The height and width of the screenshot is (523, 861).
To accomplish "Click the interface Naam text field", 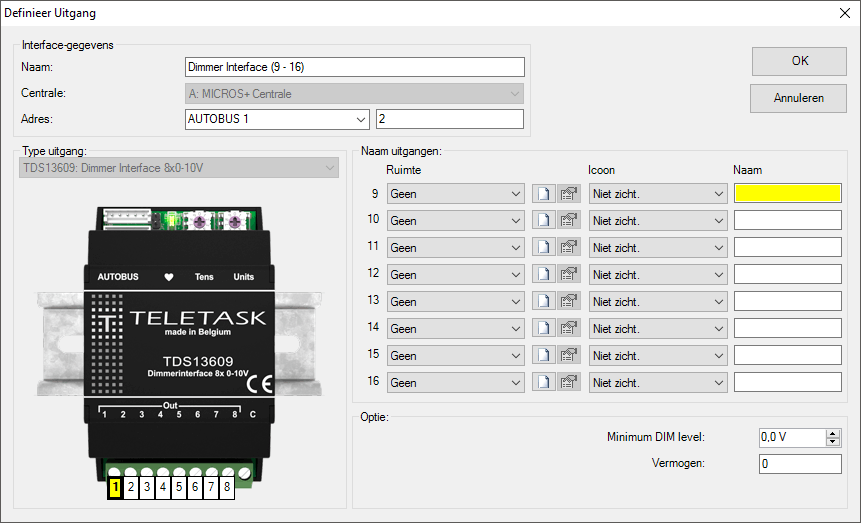I will (354, 67).
